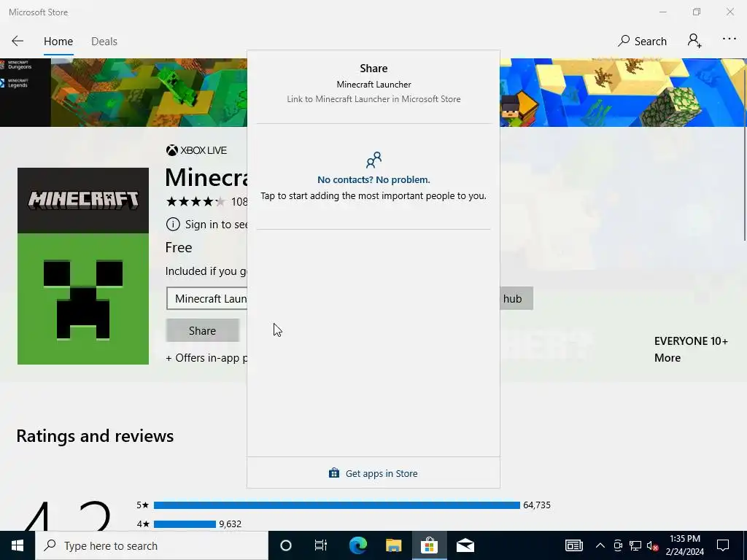Tap the contacts people icon
The image size is (747, 560).
pos(373,160)
